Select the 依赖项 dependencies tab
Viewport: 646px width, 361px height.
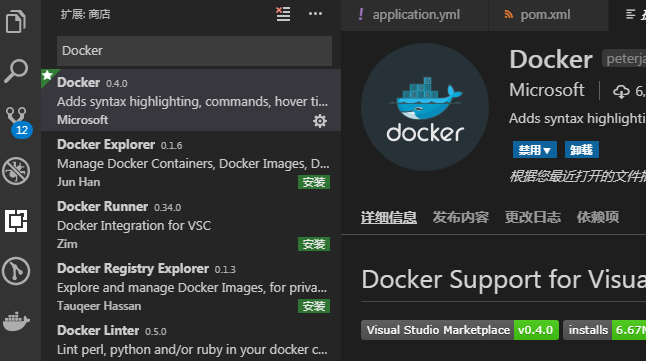[598, 217]
